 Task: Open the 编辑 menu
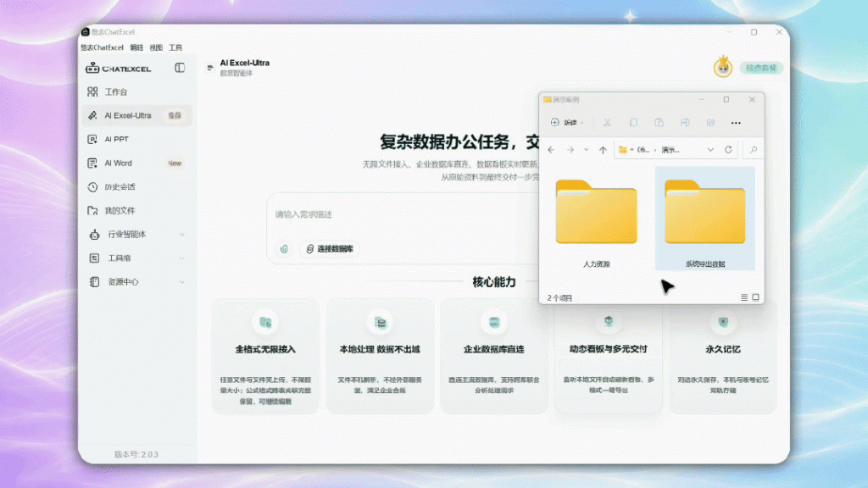coord(136,47)
